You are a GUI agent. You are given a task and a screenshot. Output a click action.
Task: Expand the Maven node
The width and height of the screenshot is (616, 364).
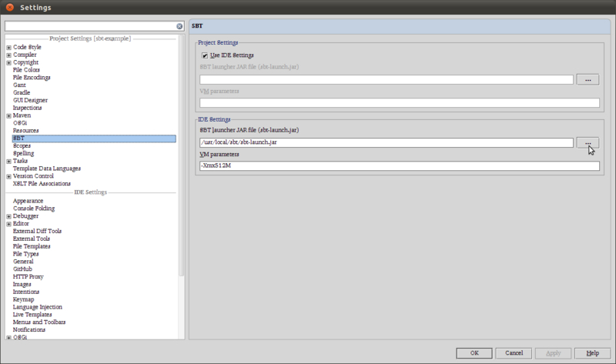pos(8,116)
